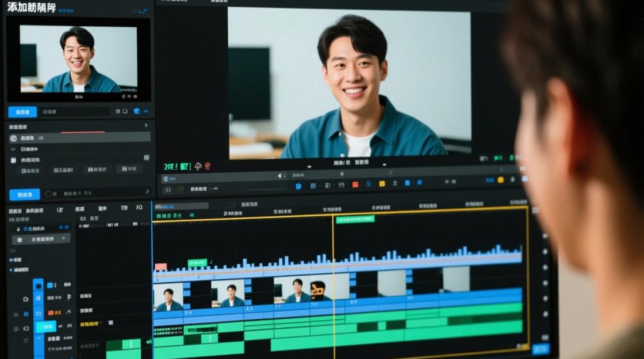Select the red marker at the timeline's start

click(161, 267)
